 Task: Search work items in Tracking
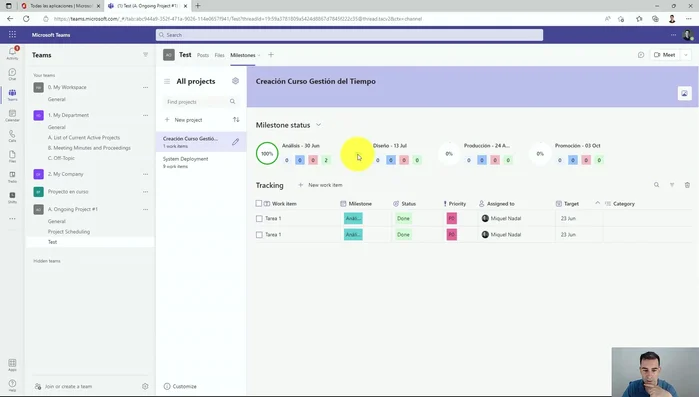coord(656,185)
